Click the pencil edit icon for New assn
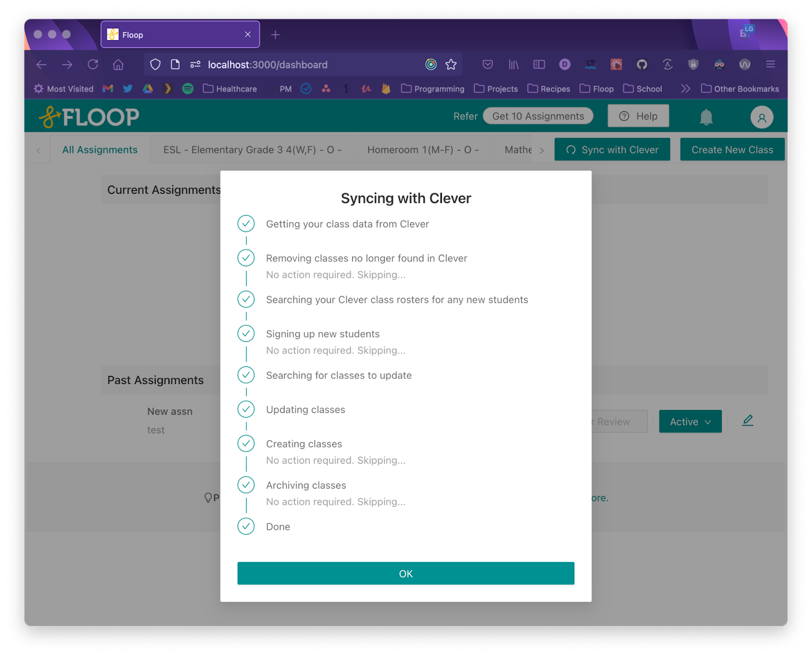 coord(748,420)
